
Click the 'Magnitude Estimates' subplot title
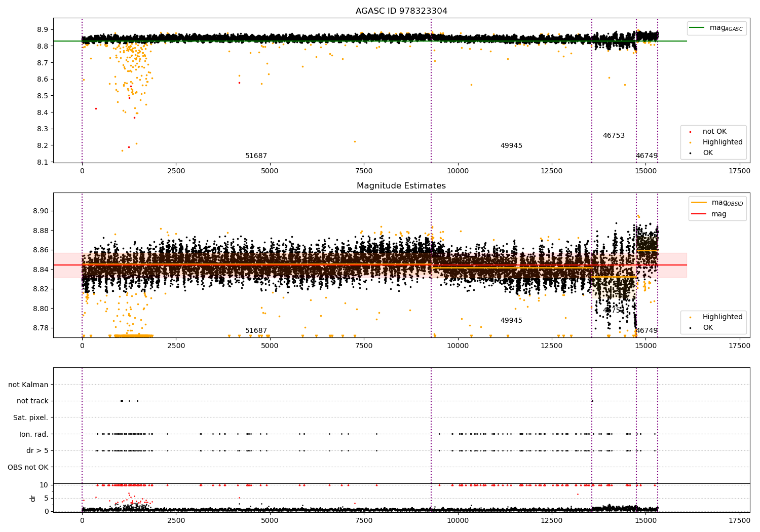tap(401, 186)
